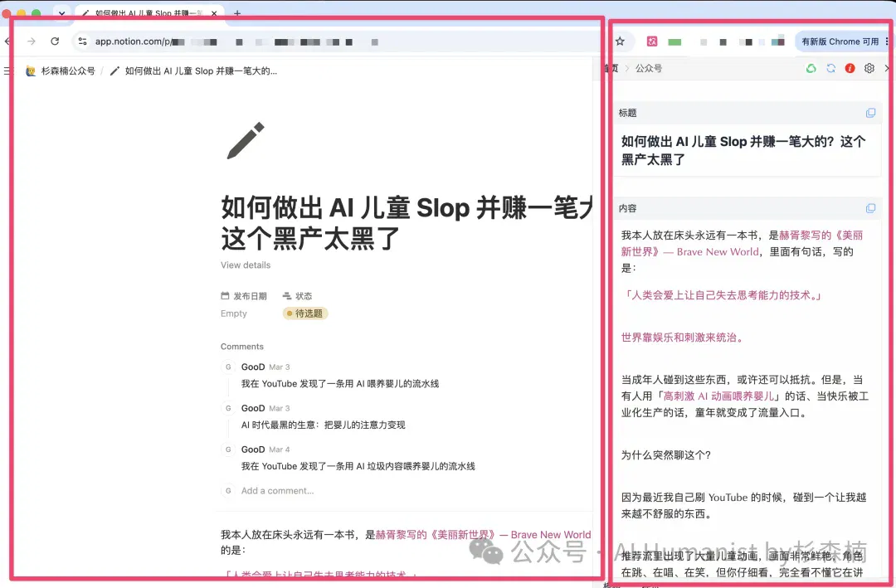Click the blue refresh icon in panel

point(830,68)
